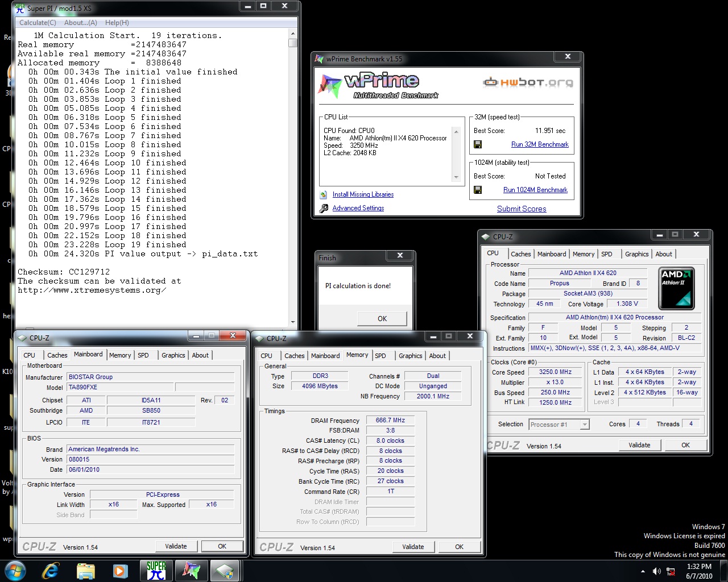
Task: Click the HWBOT.org logo in wPrime
Action: (x=528, y=82)
